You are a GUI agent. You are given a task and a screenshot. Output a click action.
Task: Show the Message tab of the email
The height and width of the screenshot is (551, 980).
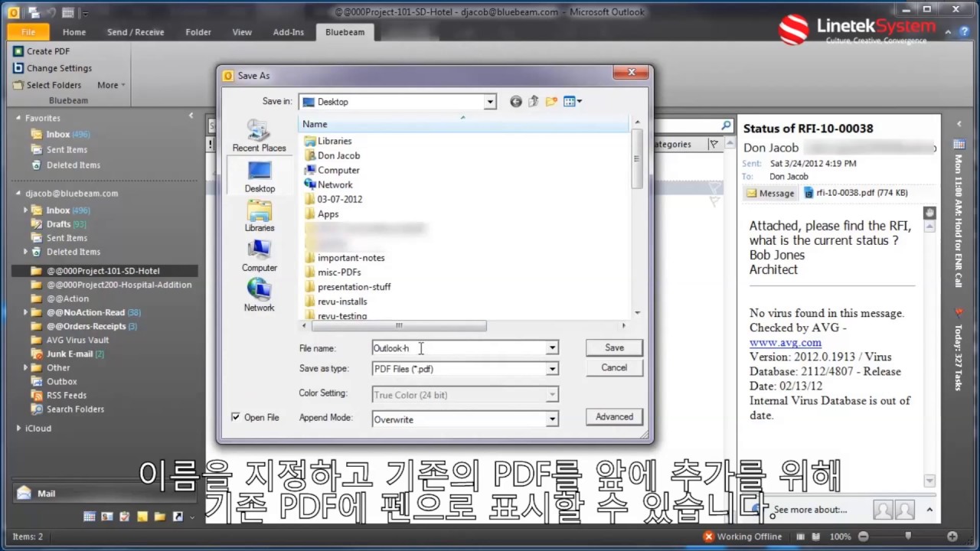click(x=770, y=193)
